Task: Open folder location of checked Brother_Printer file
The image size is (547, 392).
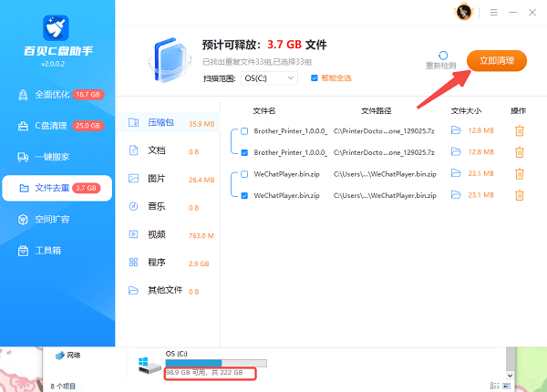Action: (456, 151)
